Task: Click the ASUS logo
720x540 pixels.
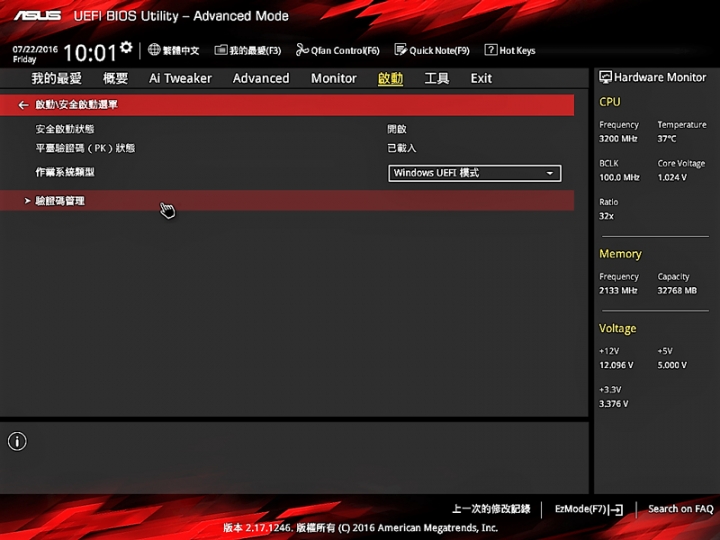Action: (x=37, y=16)
